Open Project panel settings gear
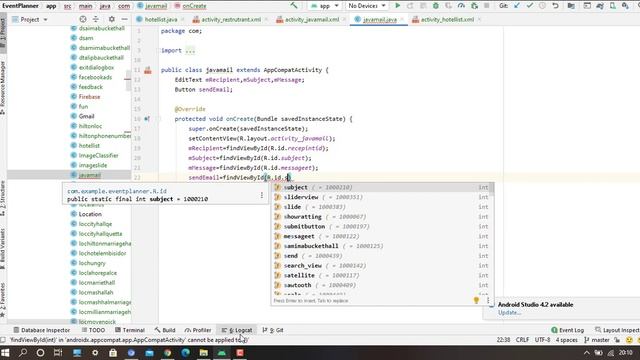Viewport: 640px width, 360px height. [111, 19]
